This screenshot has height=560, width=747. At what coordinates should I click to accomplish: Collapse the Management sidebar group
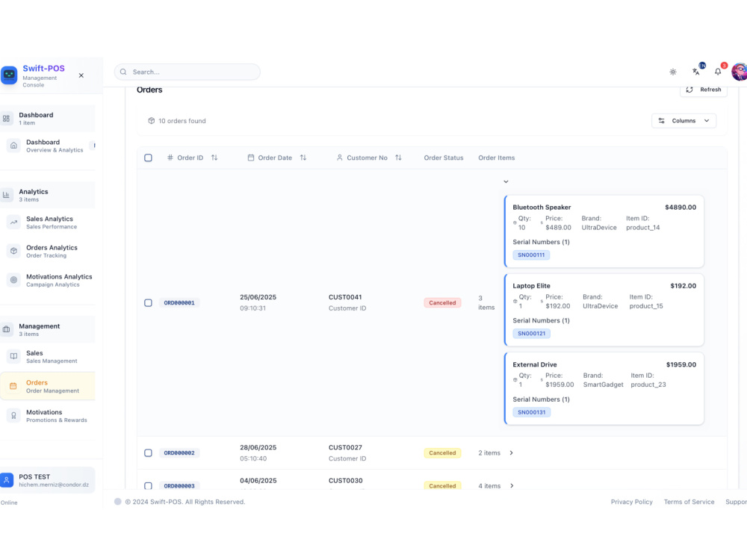click(48, 329)
